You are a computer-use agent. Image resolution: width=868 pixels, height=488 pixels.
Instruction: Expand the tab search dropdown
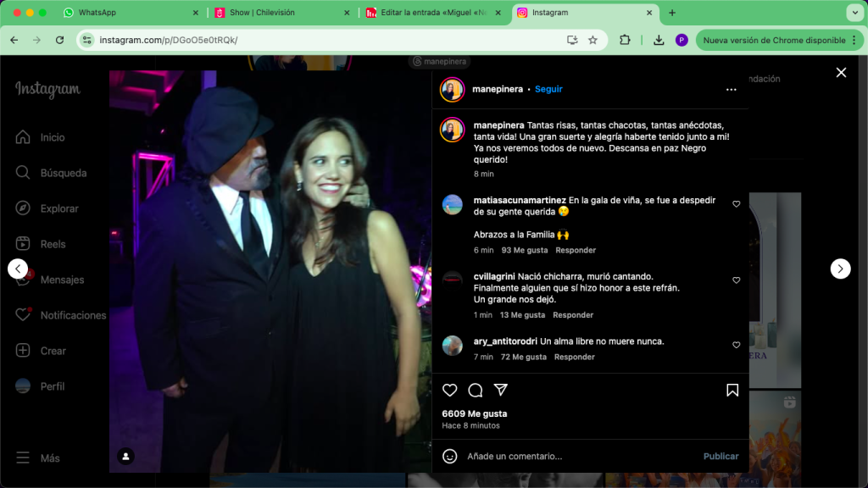tap(854, 13)
